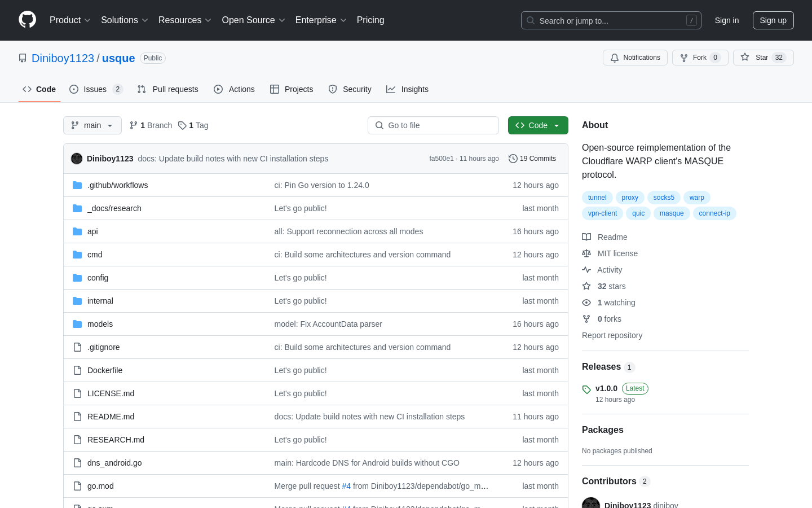
Task: Click the tag icon next to 1 Tag
Action: (x=182, y=125)
